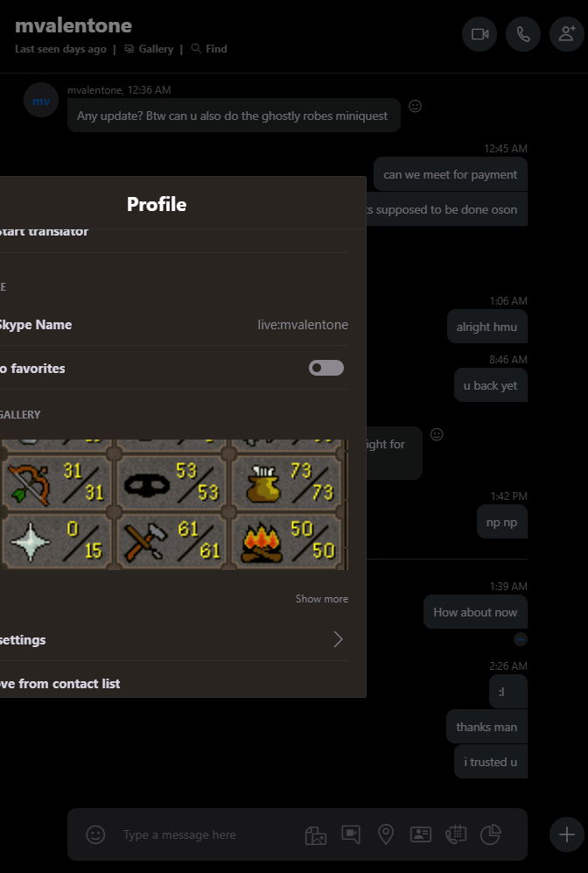
Task: Share location via pin icon
Action: coord(386,834)
